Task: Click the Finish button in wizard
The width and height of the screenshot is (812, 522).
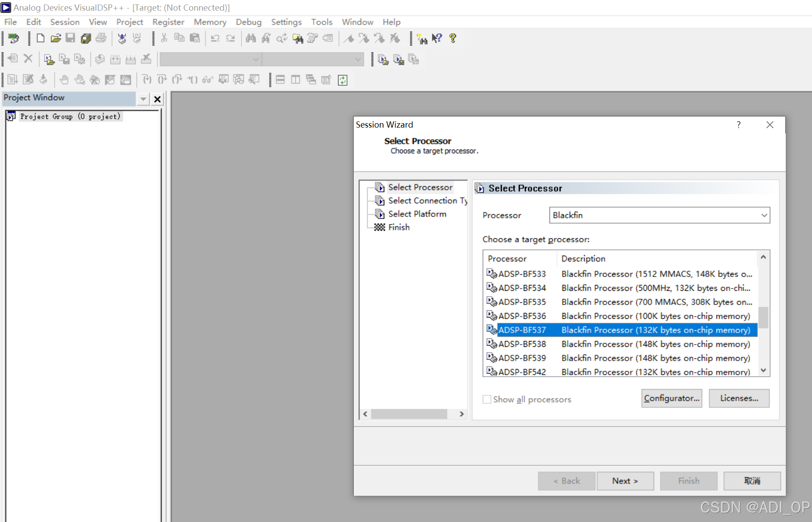Action: [x=689, y=481]
